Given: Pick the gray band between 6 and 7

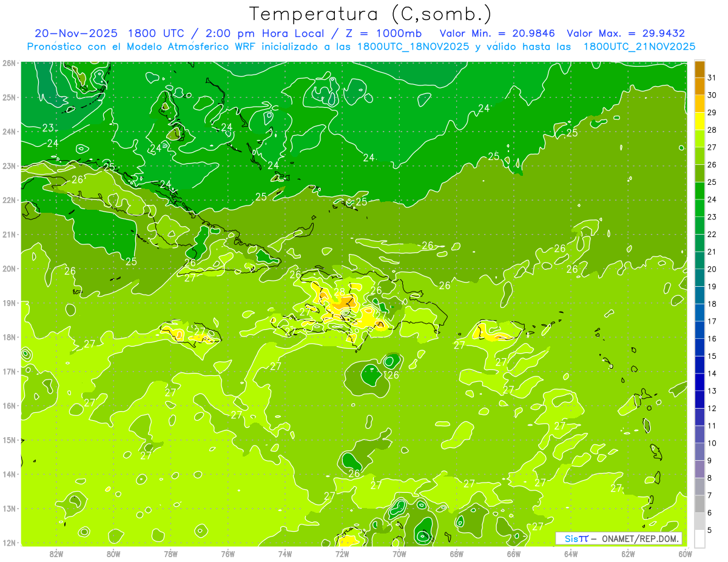Looking at the screenshot, I should [x=700, y=504].
